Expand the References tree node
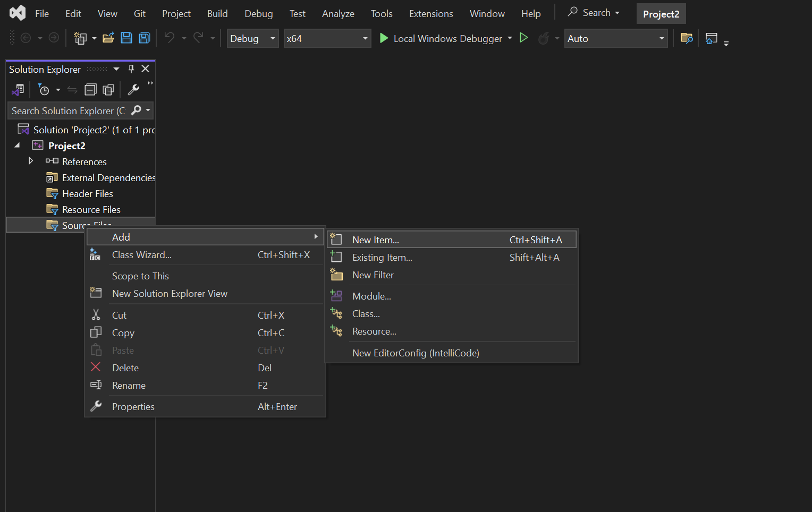 click(x=31, y=161)
